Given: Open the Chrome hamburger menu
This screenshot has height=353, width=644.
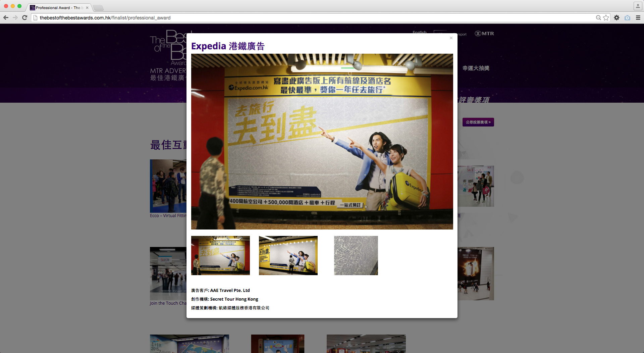Looking at the screenshot, I should click(x=638, y=18).
